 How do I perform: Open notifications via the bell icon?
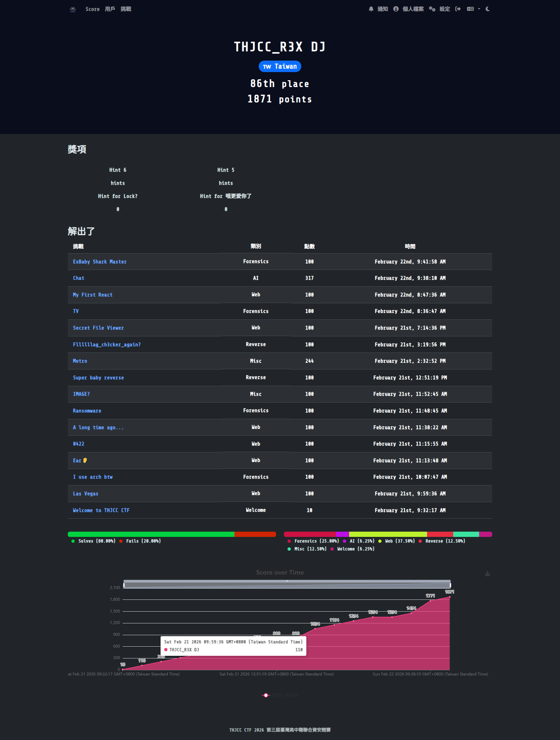pyautogui.click(x=371, y=9)
